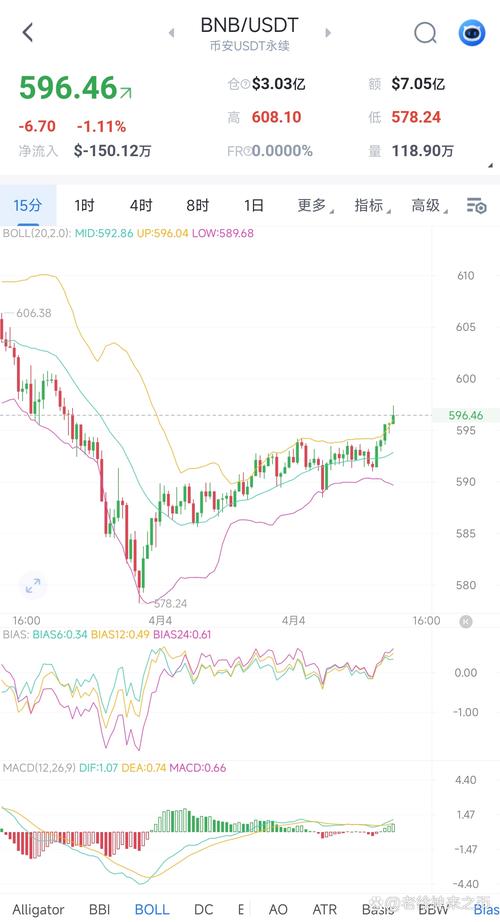This screenshot has width=500, height=922.
Task: Open the 更多 timeframe dropdown
Action: point(314,205)
